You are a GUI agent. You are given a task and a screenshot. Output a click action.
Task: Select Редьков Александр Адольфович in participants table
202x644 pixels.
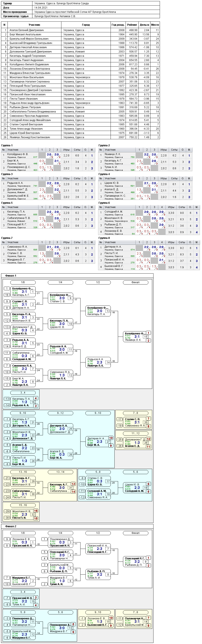click(29, 103)
